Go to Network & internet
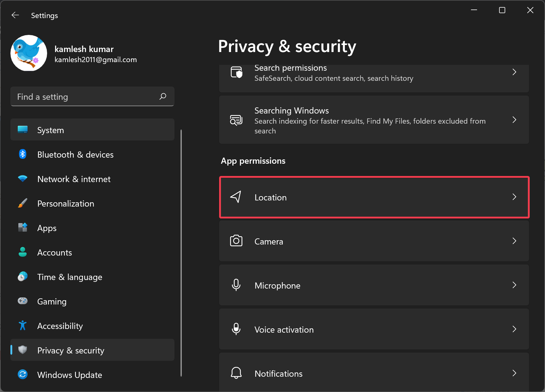 click(x=92, y=179)
